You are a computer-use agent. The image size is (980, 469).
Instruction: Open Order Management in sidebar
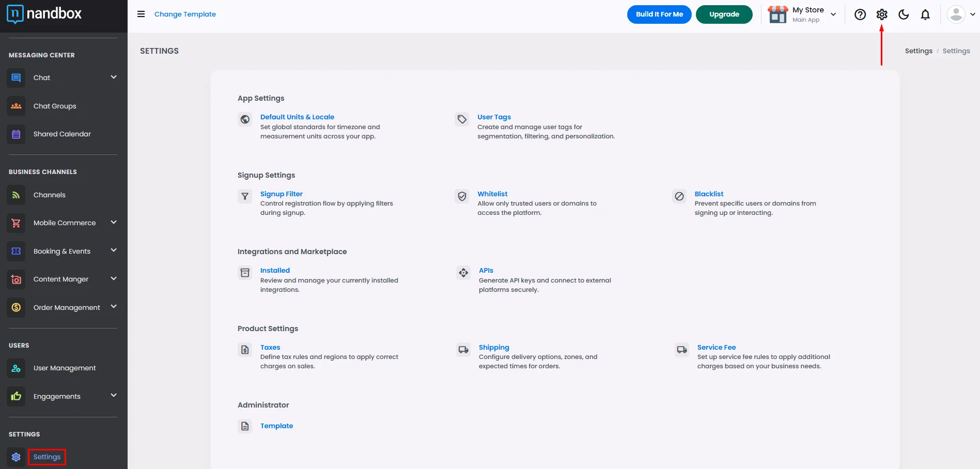coord(67,307)
